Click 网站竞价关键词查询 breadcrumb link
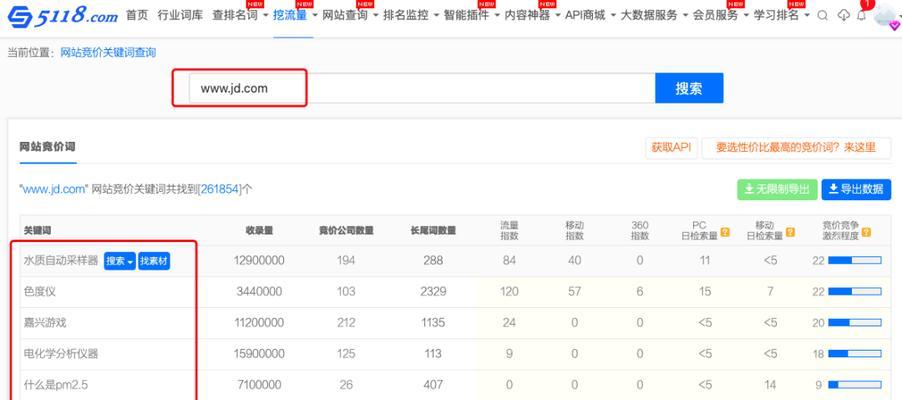The width and height of the screenshot is (902, 400). click(108, 53)
